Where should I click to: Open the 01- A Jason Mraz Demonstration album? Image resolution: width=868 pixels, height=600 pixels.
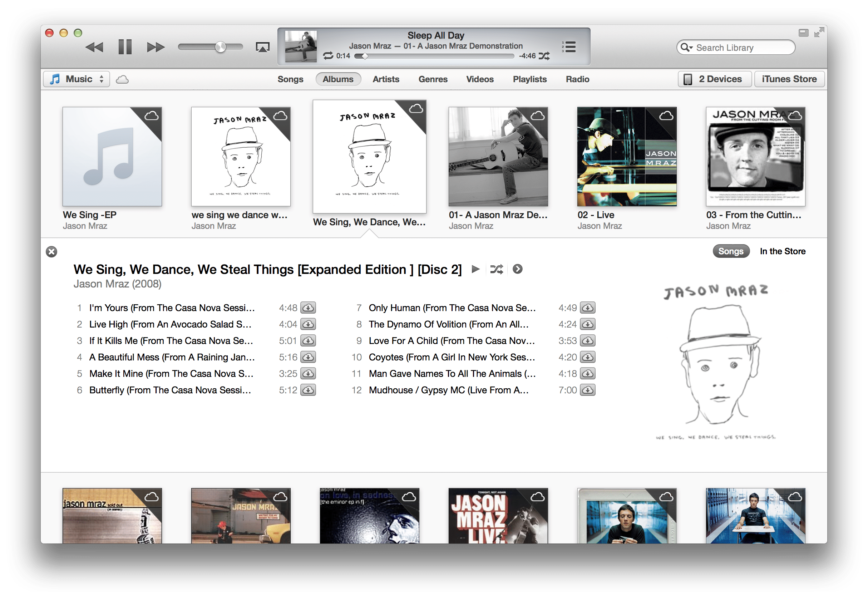498,156
